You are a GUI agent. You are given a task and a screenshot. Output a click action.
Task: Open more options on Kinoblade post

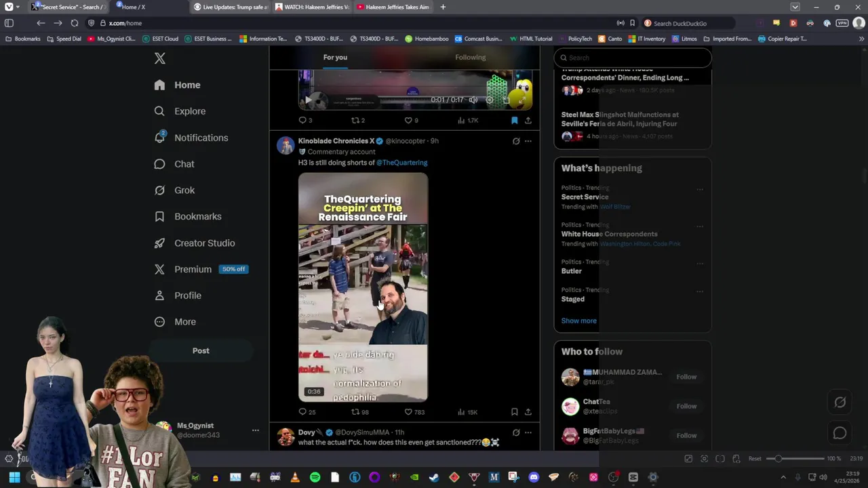[528, 141]
